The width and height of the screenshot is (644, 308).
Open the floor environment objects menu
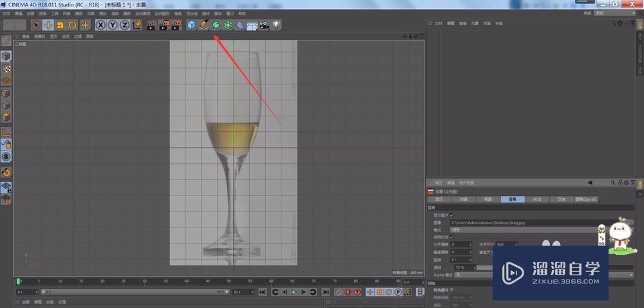click(252, 26)
